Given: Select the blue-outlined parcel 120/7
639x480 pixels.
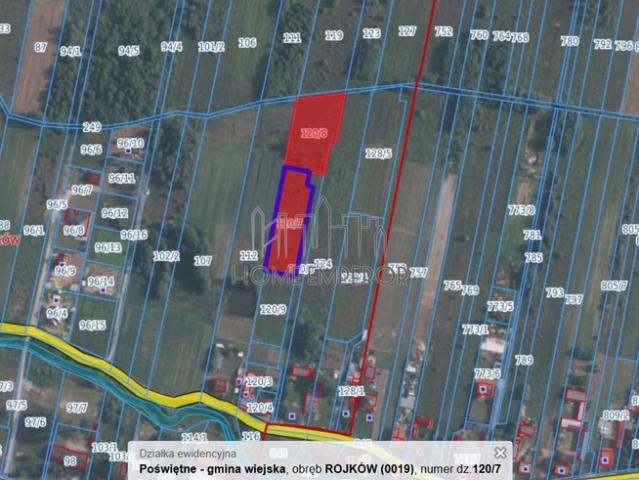Looking at the screenshot, I should pyautogui.click(x=289, y=220).
